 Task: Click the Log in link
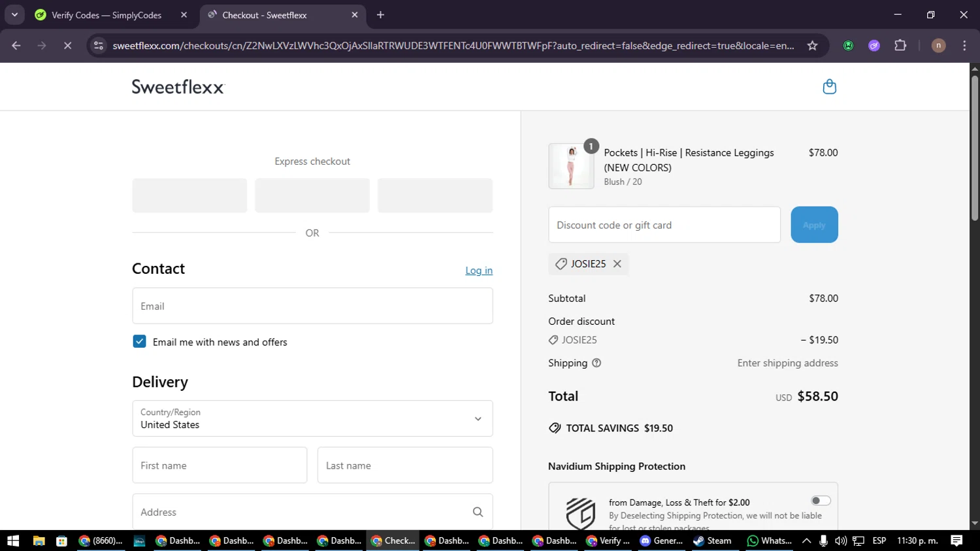tap(479, 271)
